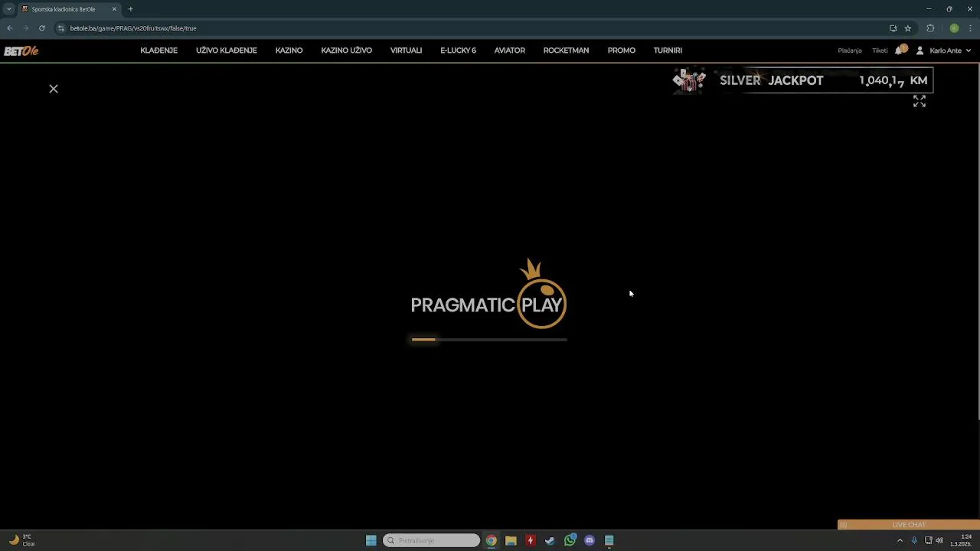
Task: Open the KAZINO section
Action: coord(289,51)
